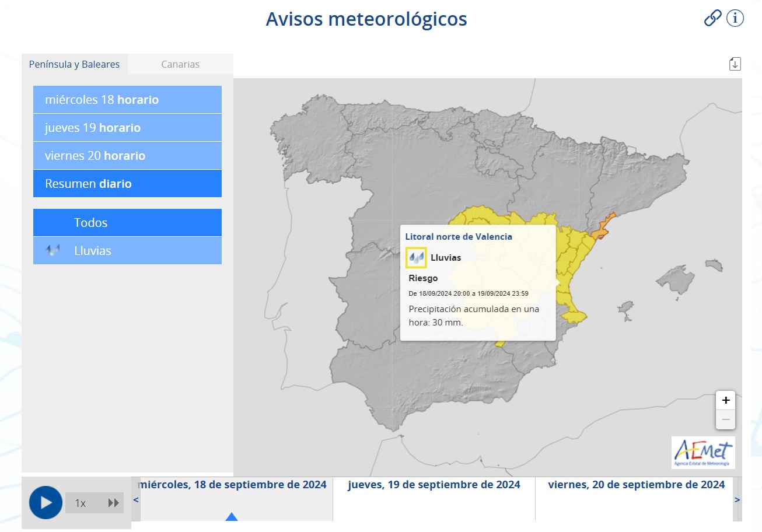Open the information icon beside the share icon
Viewport: 762px width, 532px height.
735,18
